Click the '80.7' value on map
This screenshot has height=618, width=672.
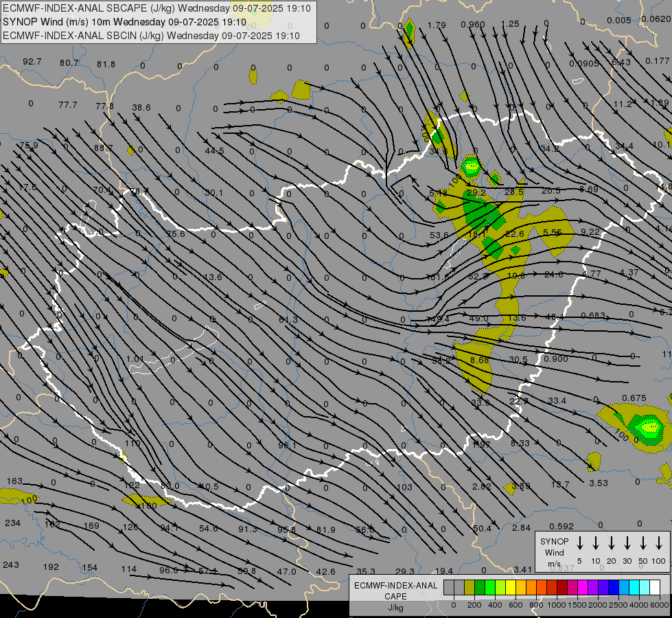coord(69,63)
